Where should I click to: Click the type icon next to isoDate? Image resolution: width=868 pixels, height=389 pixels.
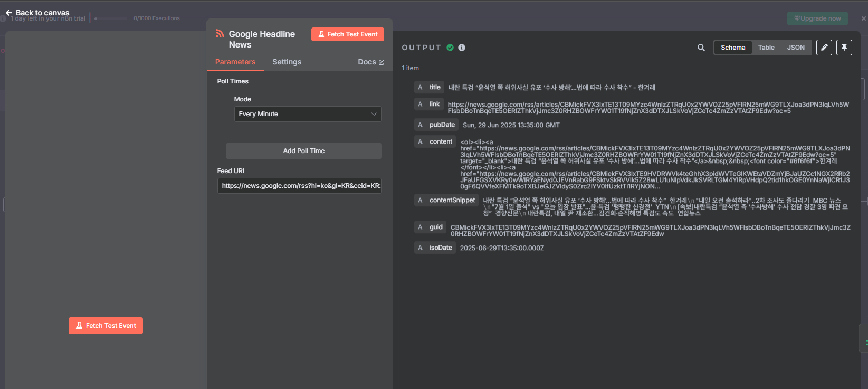[x=420, y=248]
